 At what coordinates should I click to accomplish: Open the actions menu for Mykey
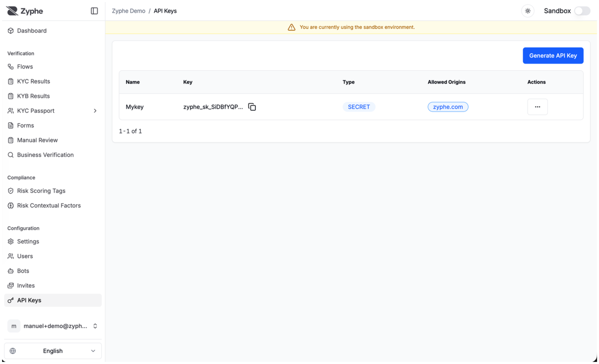click(x=538, y=107)
